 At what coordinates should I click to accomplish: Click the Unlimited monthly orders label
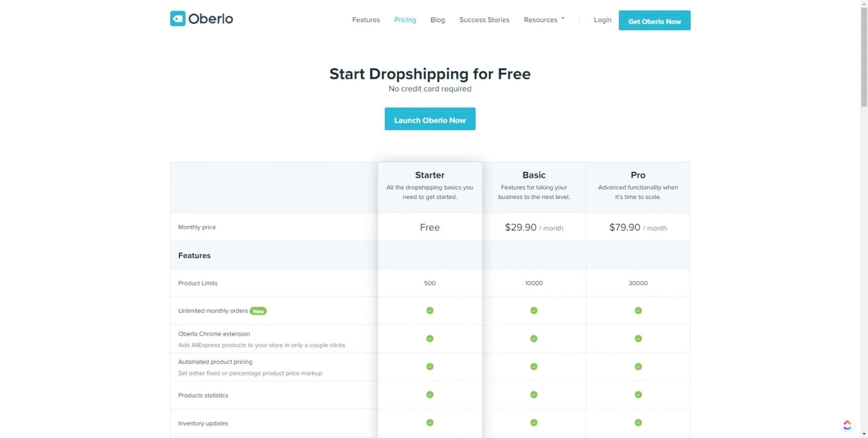(x=213, y=311)
